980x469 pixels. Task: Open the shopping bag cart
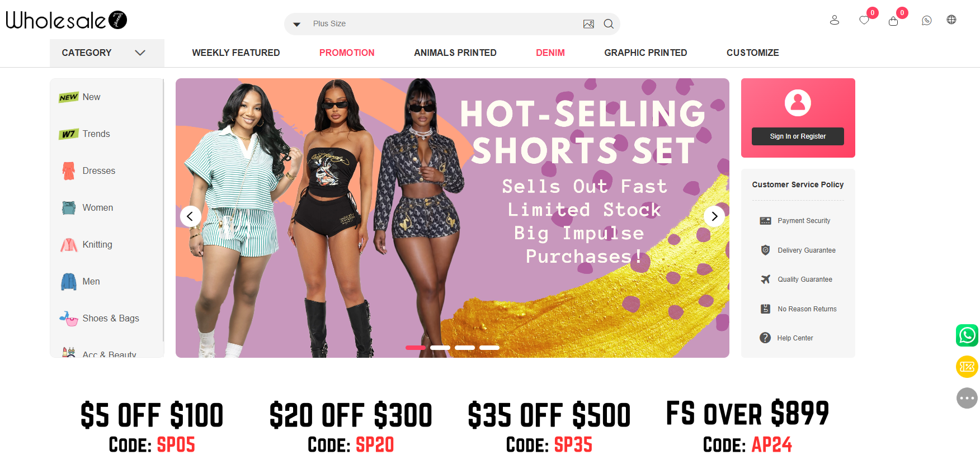(x=893, y=21)
